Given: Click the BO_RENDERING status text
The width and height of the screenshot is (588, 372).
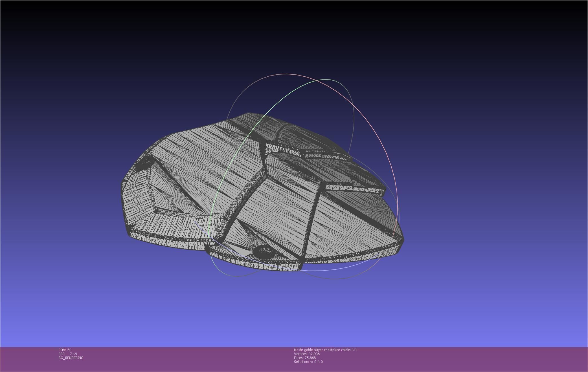Looking at the screenshot, I should coord(71,358).
